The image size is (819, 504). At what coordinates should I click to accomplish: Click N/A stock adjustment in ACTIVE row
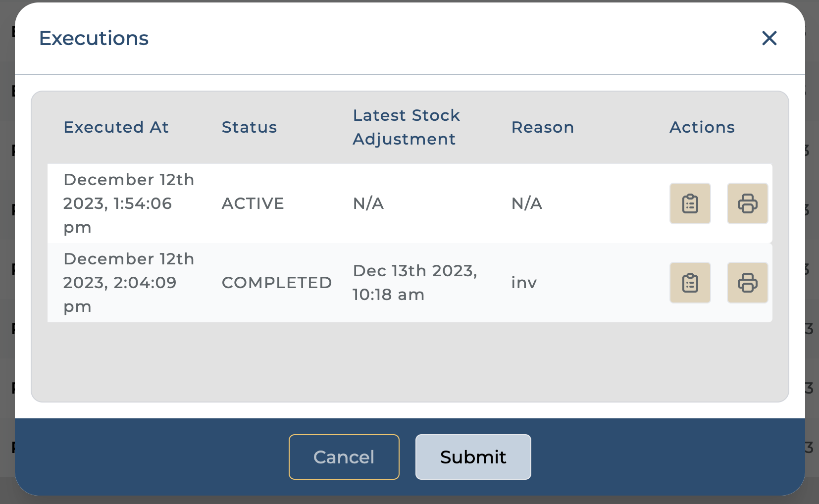pos(368,203)
